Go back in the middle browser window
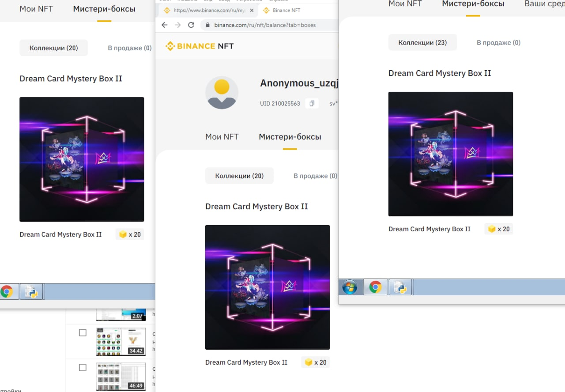This screenshot has height=392, width=565. pos(165,25)
